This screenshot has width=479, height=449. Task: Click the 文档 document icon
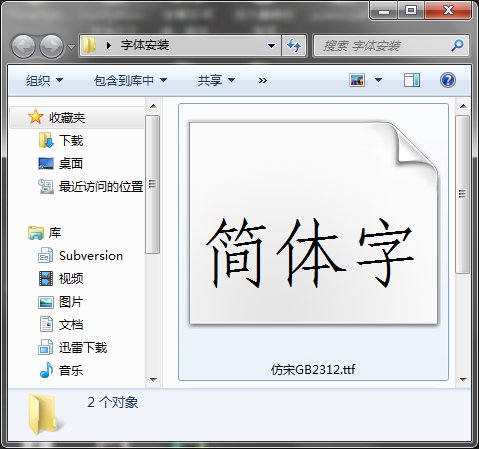(46, 324)
